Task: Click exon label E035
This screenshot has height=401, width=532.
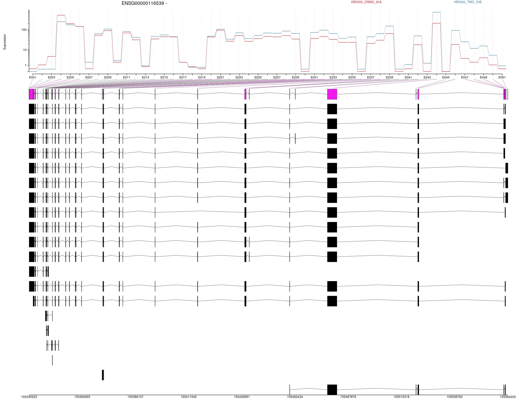Action: 352,77
